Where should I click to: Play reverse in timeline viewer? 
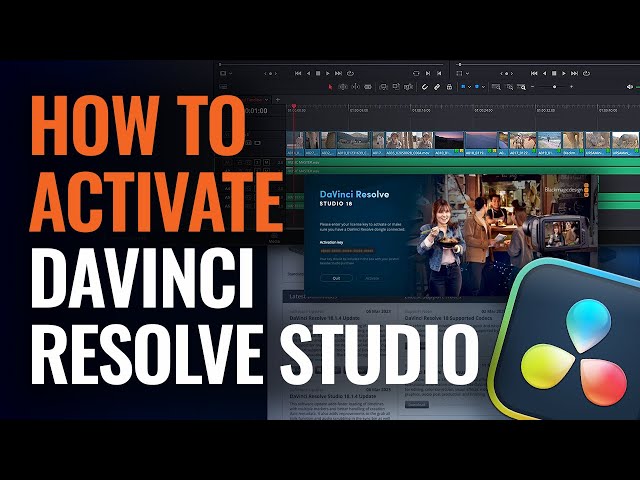[544, 73]
